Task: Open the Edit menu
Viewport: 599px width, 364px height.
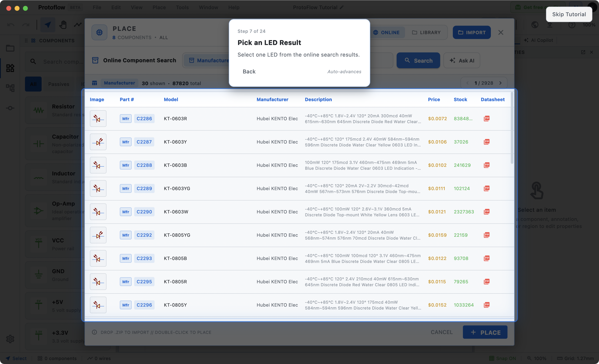Action: (x=116, y=7)
